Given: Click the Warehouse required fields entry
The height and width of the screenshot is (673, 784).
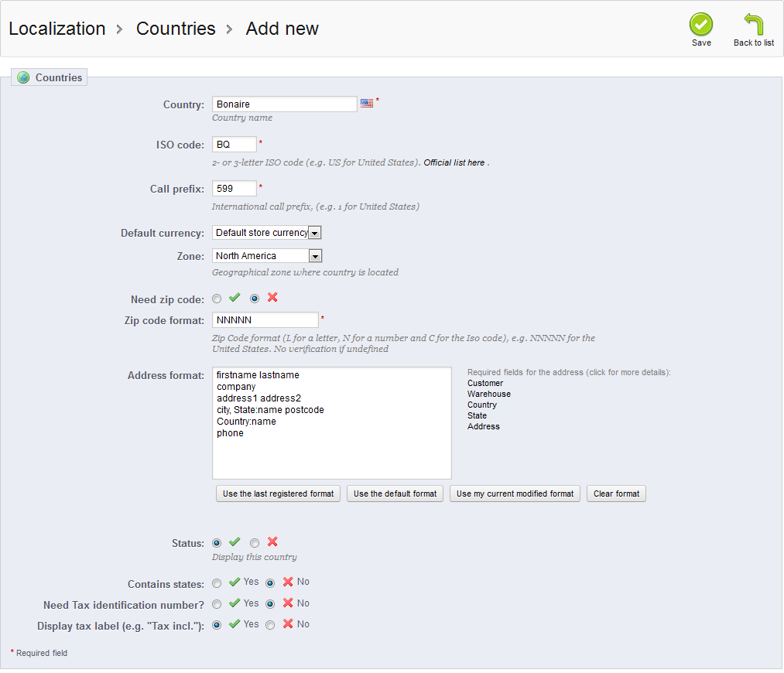Looking at the screenshot, I should (488, 395).
